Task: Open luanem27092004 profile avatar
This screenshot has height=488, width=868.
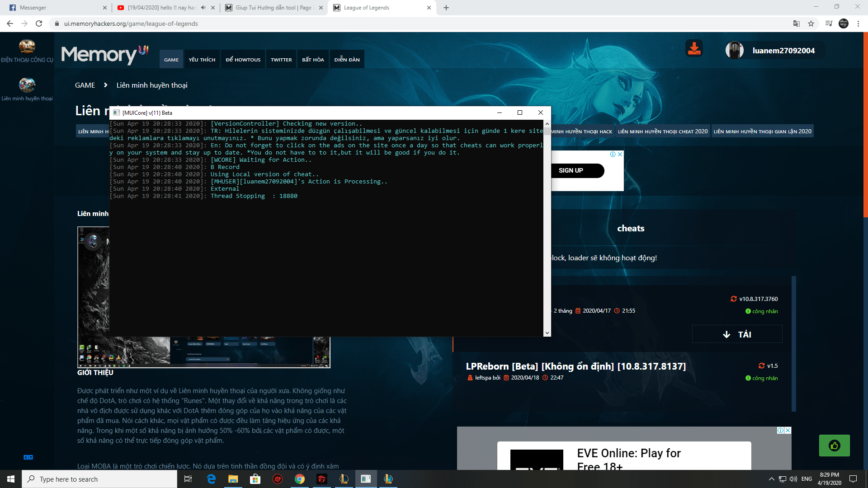Action: click(x=735, y=50)
